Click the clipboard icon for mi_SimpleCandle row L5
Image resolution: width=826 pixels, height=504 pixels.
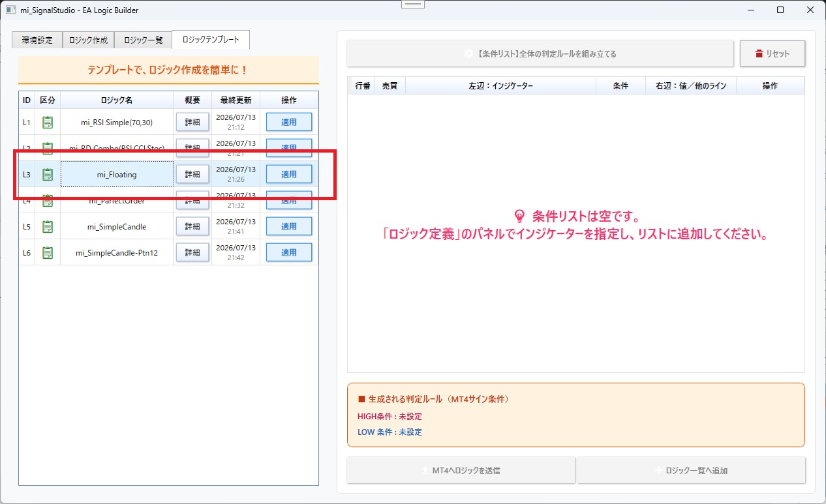[x=48, y=226]
